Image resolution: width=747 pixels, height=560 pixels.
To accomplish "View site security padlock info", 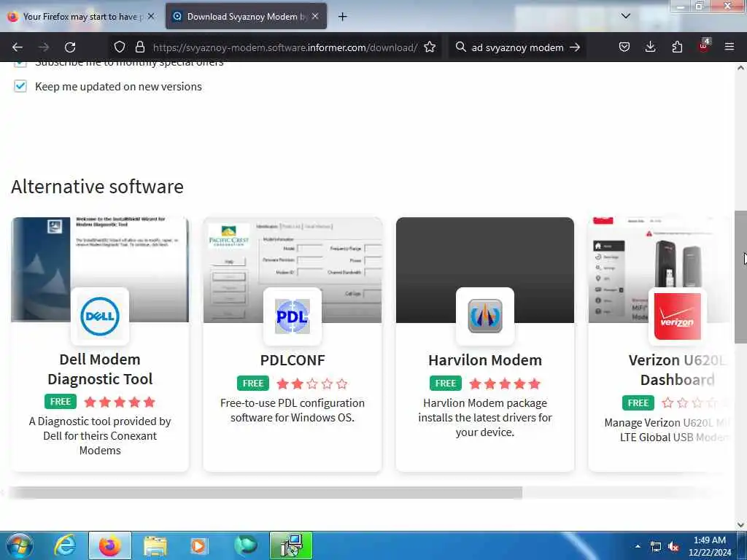I will coord(139,47).
